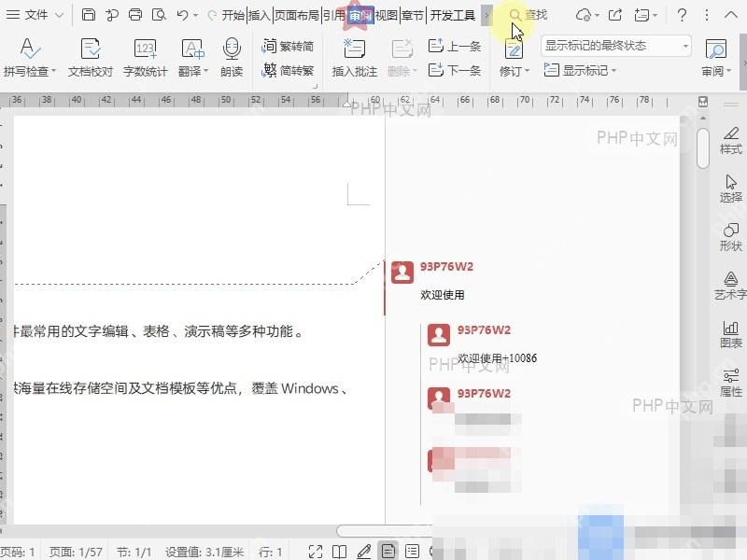
Task: Click the 节: 1/1 status entry
Action: pyautogui.click(x=134, y=552)
